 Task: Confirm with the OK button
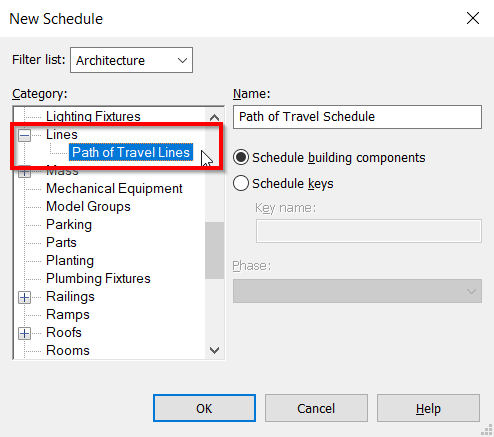(x=204, y=408)
